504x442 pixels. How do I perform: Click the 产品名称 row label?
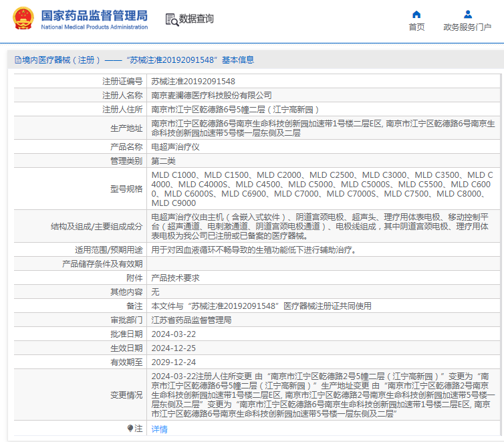pos(126,147)
